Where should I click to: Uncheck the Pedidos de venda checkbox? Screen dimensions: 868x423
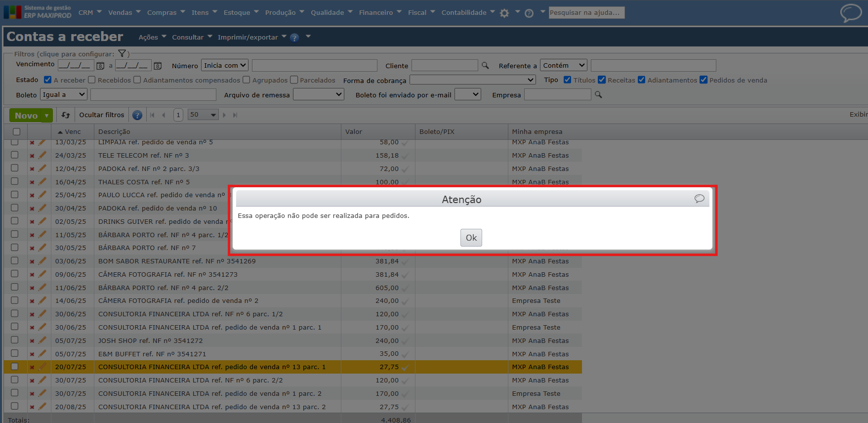coord(703,80)
